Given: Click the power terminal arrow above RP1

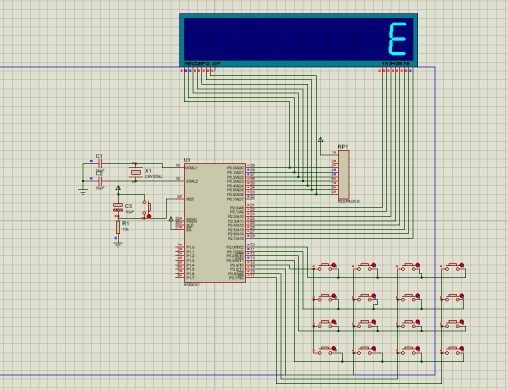Looking at the screenshot, I should (x=320, y=139).
